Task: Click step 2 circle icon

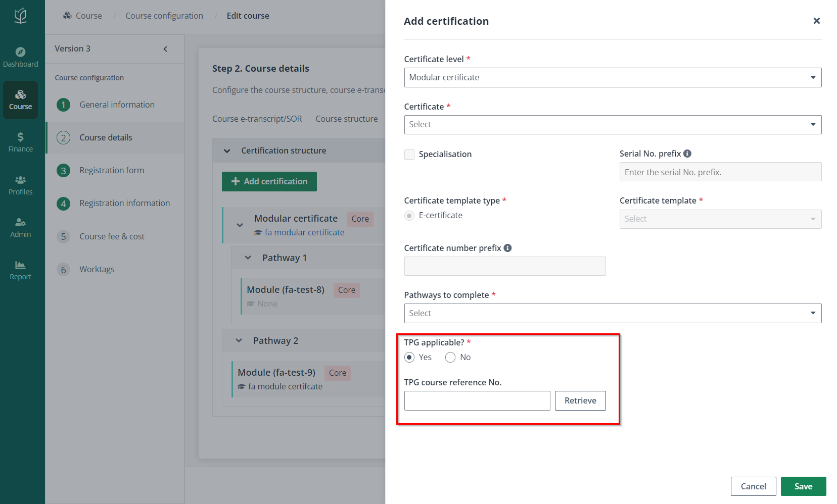Action: [x=63, y=137]
